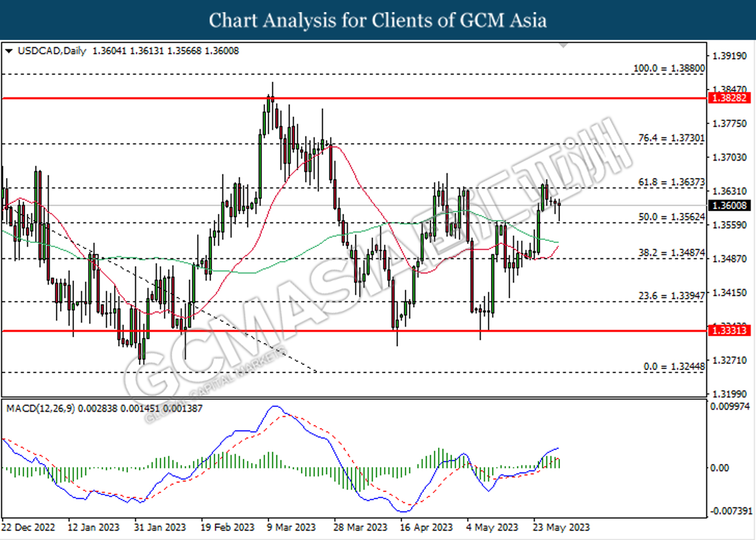Select the 0.0 = 1.32448 Fibonacci label

pyautogui.click(x=674, y=367)
